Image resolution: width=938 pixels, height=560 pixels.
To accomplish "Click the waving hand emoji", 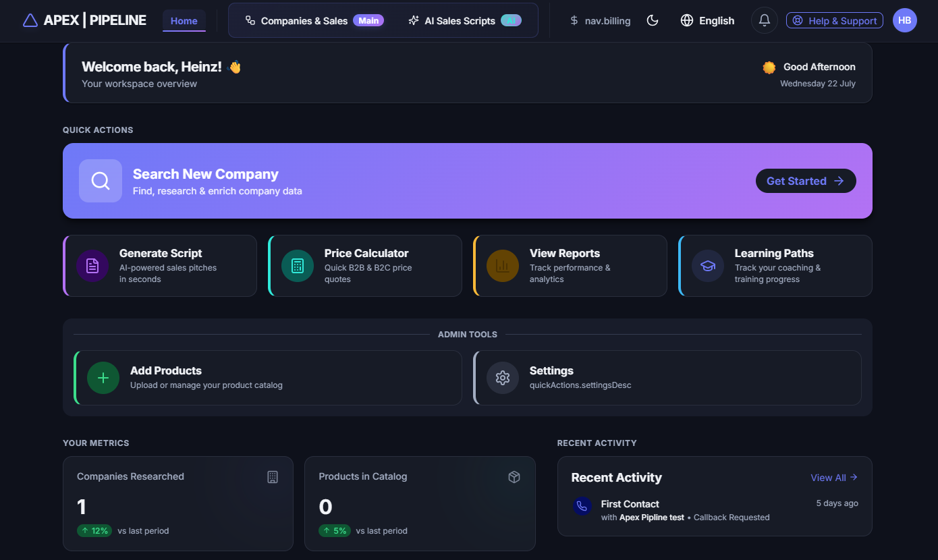I will (x=234, y=67).
